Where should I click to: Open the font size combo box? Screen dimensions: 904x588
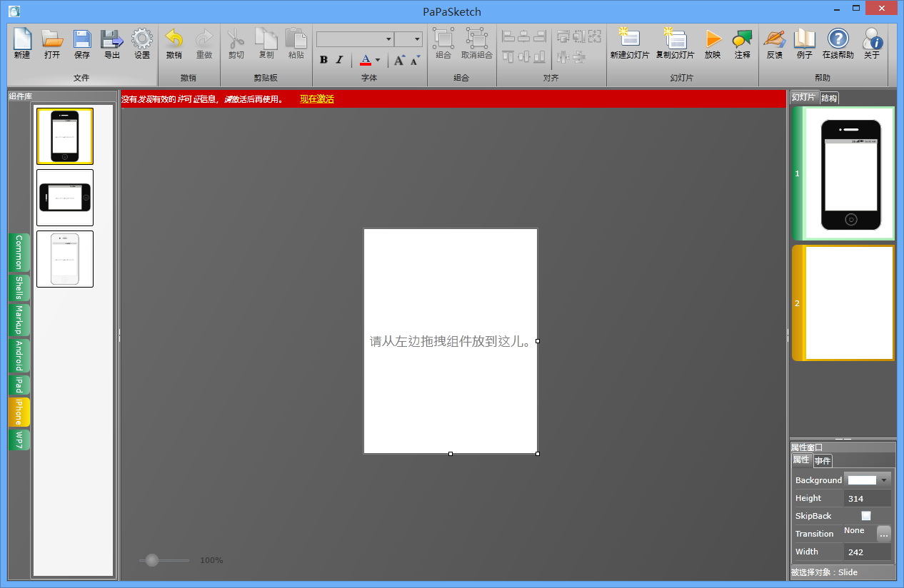coord(408,39)
